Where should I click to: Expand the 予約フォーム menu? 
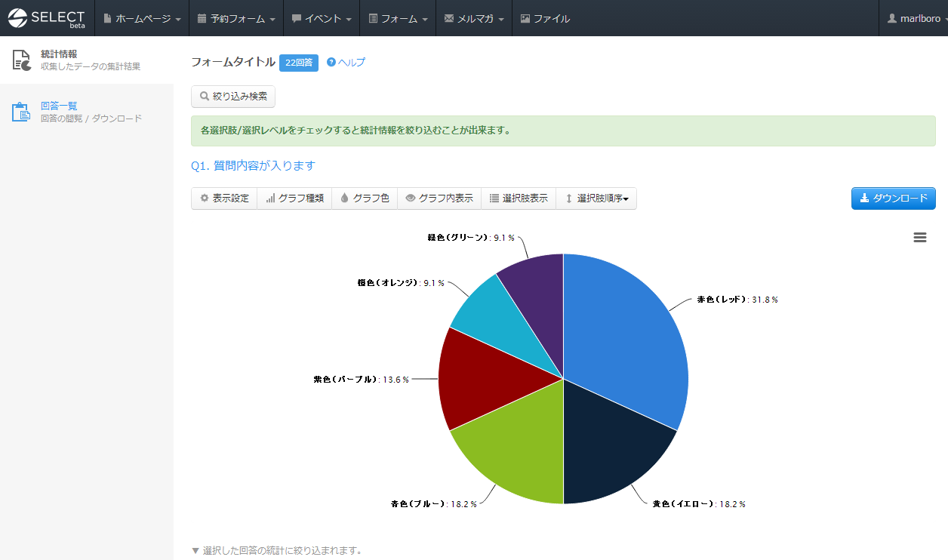(236, 18)
